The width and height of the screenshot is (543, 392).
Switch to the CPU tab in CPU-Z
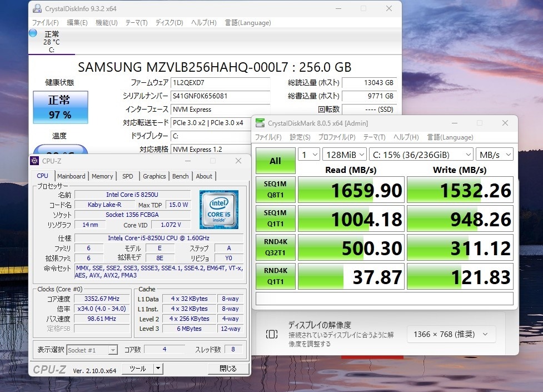[42, 176]
